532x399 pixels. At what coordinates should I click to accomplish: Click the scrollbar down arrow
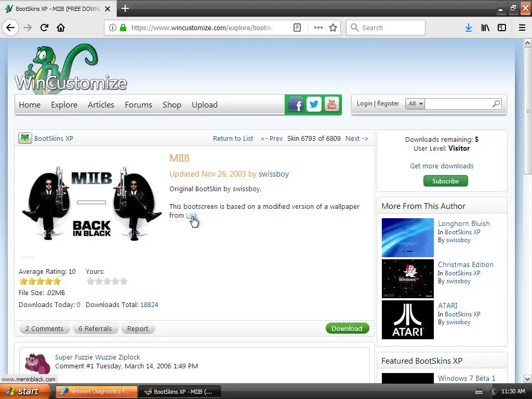coord(528,379)
